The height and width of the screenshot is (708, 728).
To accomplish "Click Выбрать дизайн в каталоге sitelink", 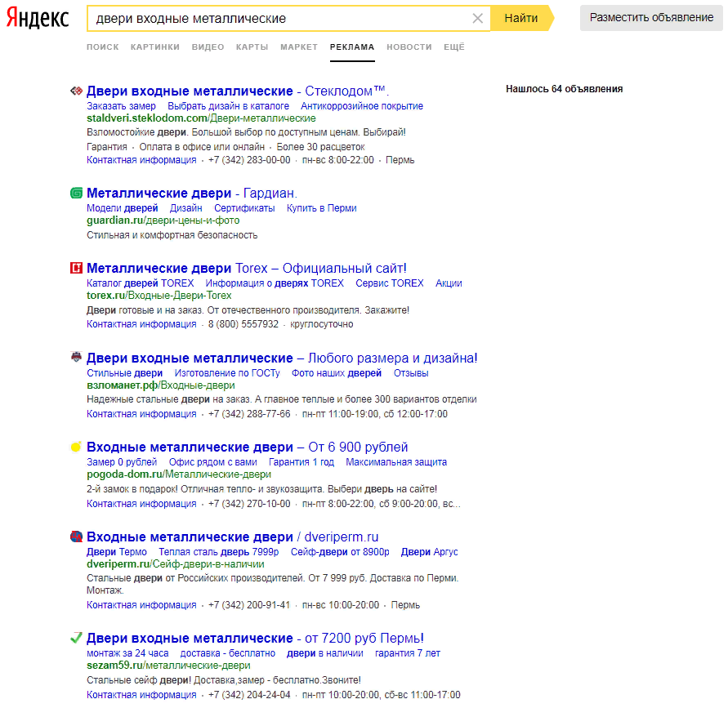I will coord(229,106).
